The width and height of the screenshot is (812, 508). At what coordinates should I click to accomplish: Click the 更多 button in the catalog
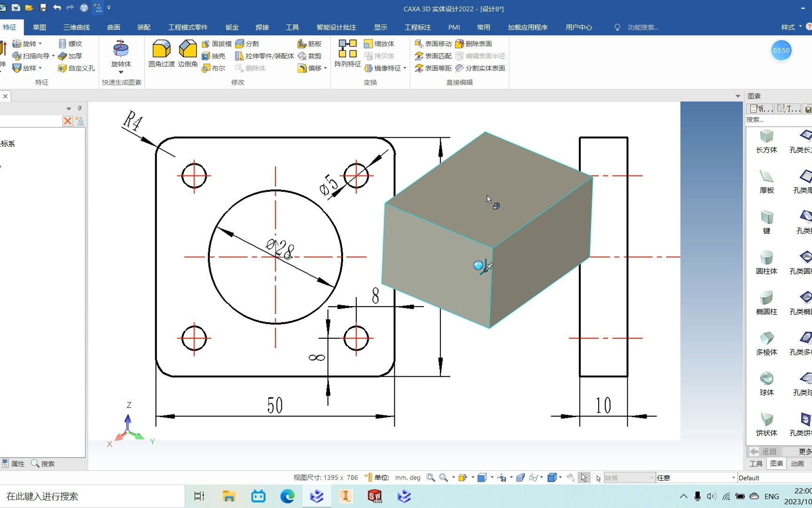coord(804,452)
